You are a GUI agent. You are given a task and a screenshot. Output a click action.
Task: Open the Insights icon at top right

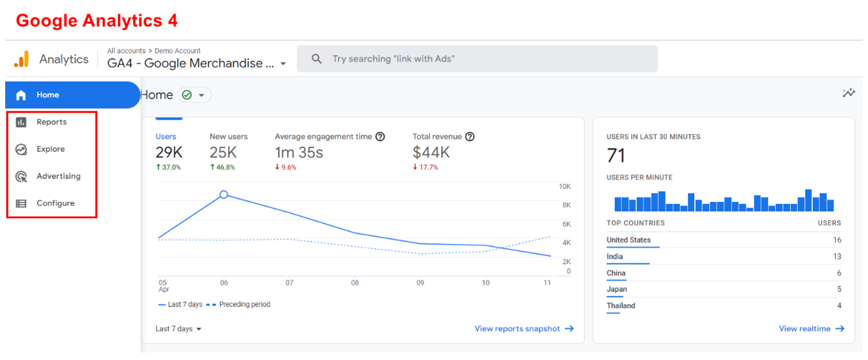[x=849, y=92]
